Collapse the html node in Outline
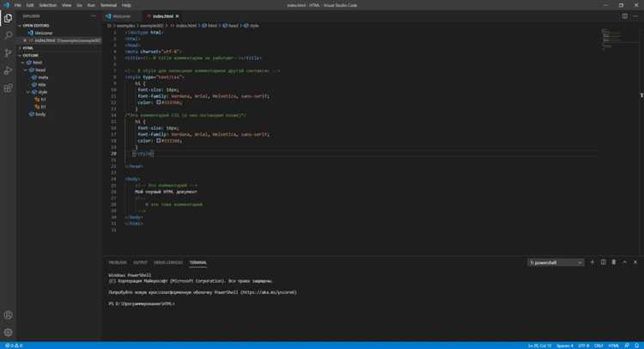This screenshot has height=349, width=644. pos(23,63)
